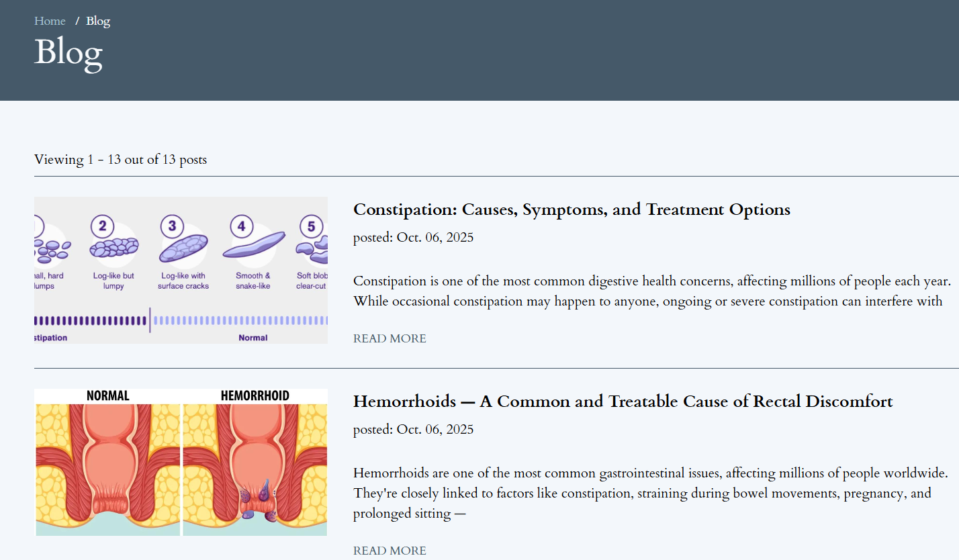Click the "Smooth & snake-like" caption
This screenshot has height=560, width=959.
click(x=253, y=281)
